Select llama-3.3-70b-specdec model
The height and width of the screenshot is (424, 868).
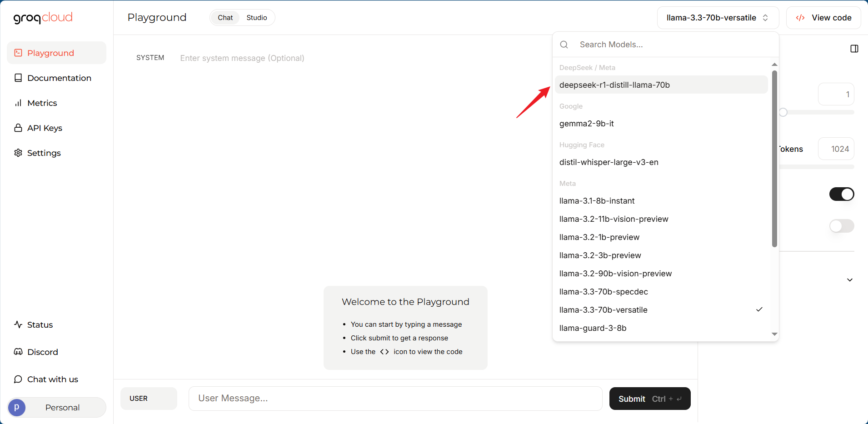661,291
